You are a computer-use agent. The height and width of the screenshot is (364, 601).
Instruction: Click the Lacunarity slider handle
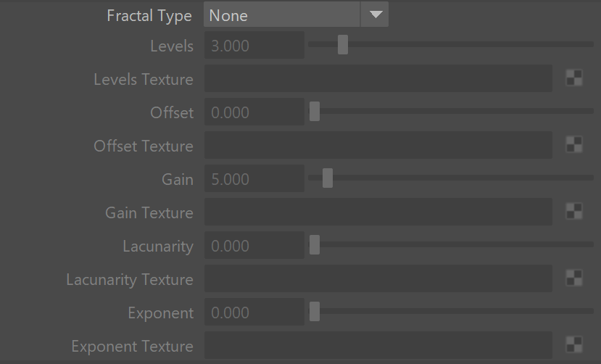click(315, 245)
